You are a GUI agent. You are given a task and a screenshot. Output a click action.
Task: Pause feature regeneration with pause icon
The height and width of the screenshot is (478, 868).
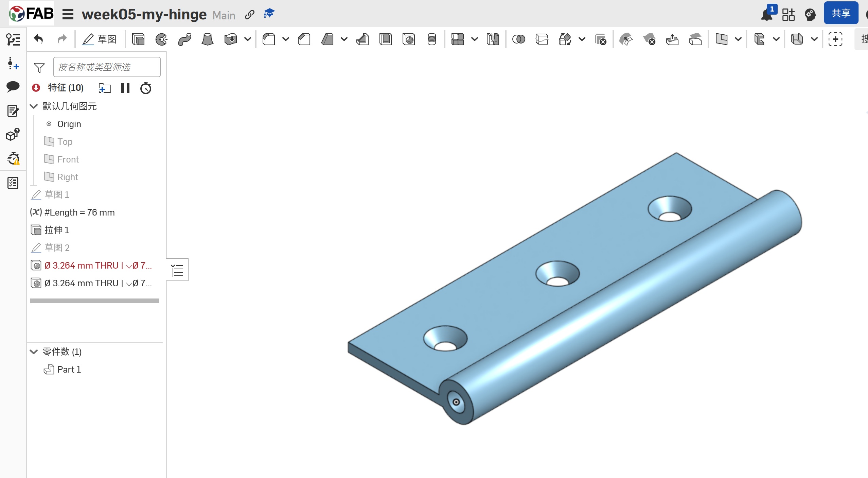point(125,88)
